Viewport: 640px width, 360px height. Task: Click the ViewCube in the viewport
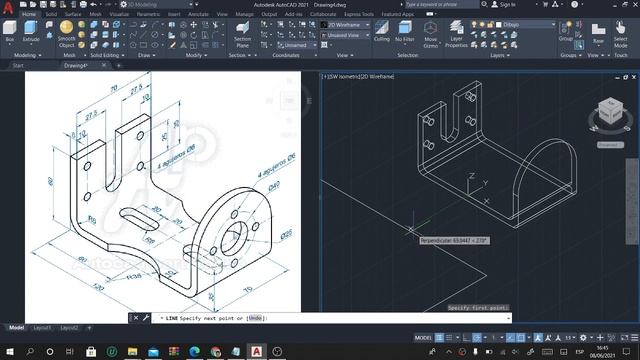pos(610,110)
